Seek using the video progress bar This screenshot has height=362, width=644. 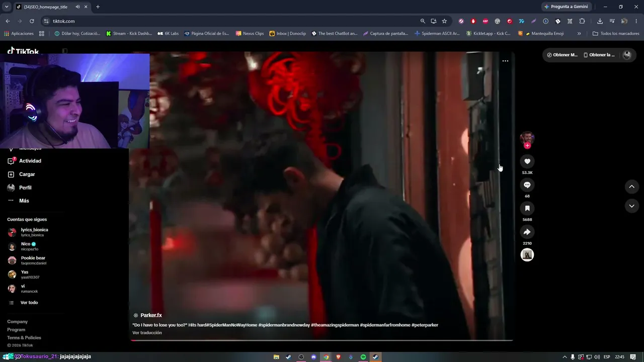[321, 340]
